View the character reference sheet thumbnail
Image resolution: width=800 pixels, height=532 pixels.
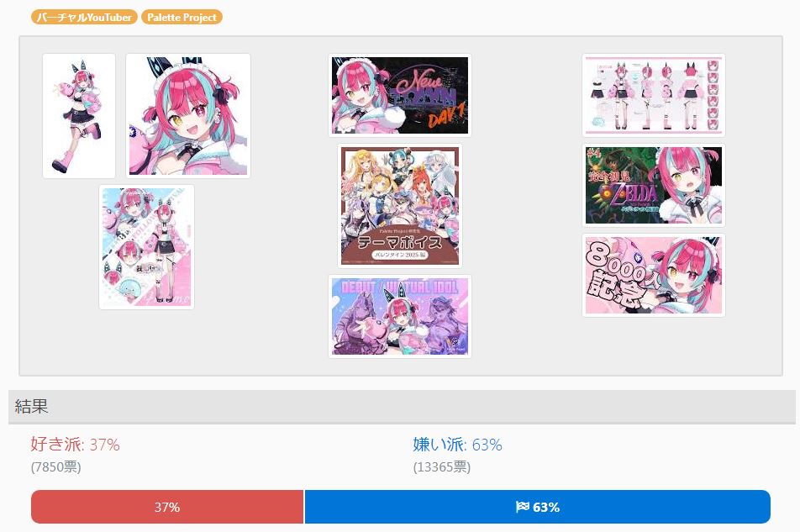(x=654, y=95)
